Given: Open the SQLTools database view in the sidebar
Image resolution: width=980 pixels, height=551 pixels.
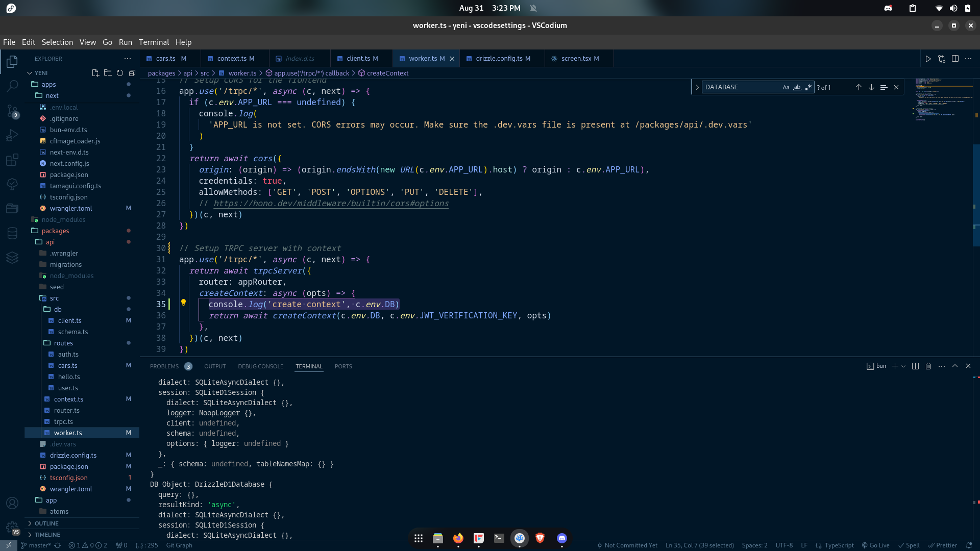Looking at the screenshot, I should (x=12, y=233).
